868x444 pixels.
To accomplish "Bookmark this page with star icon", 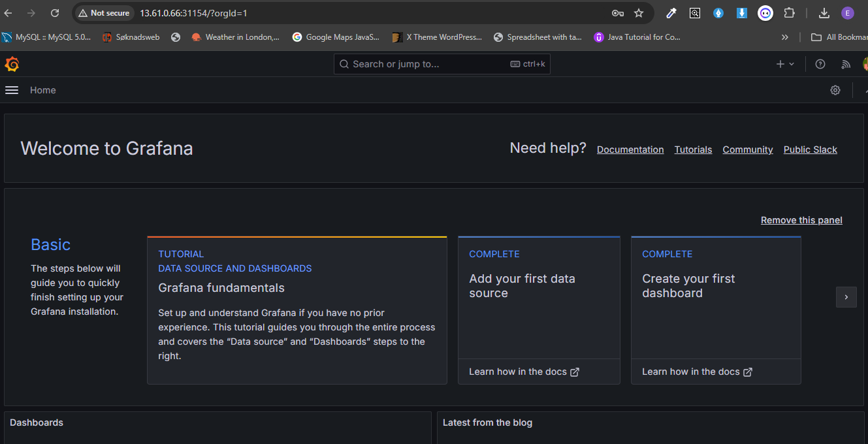I will pyautogui.click(x=639, y=13).
